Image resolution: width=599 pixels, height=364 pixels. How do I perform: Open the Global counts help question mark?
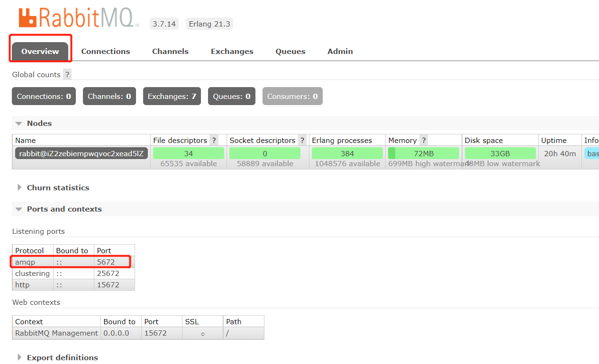pos(67,75)
